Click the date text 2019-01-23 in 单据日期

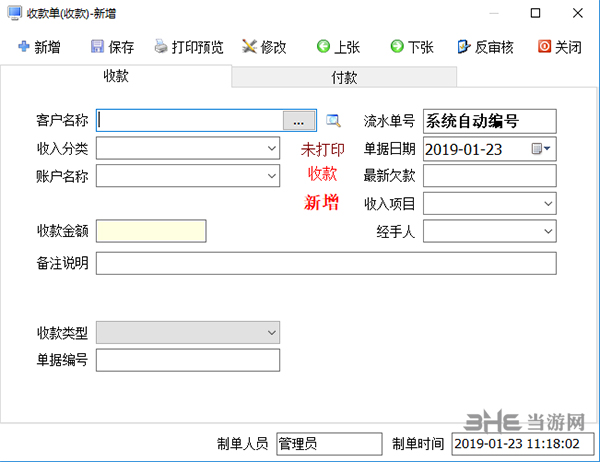(x=463, y=149)
